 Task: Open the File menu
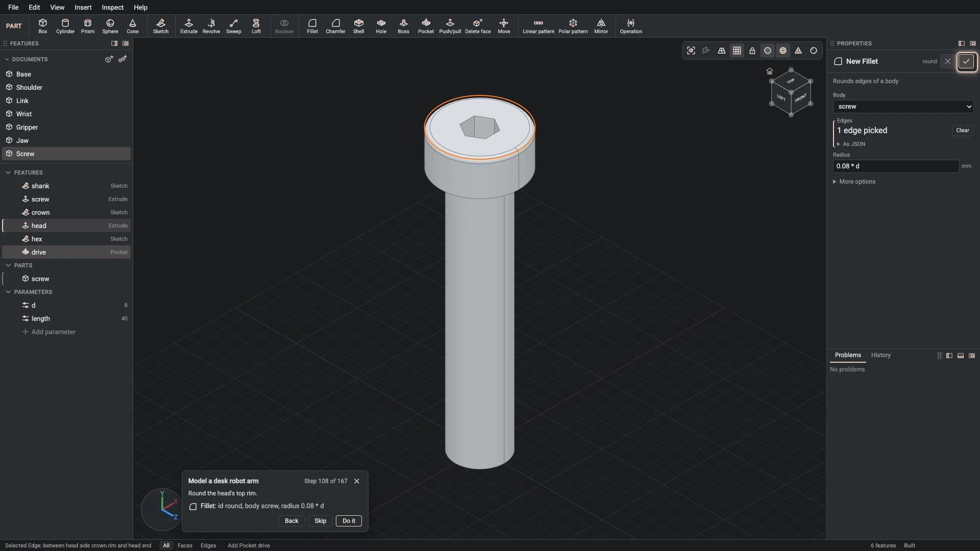13,7
